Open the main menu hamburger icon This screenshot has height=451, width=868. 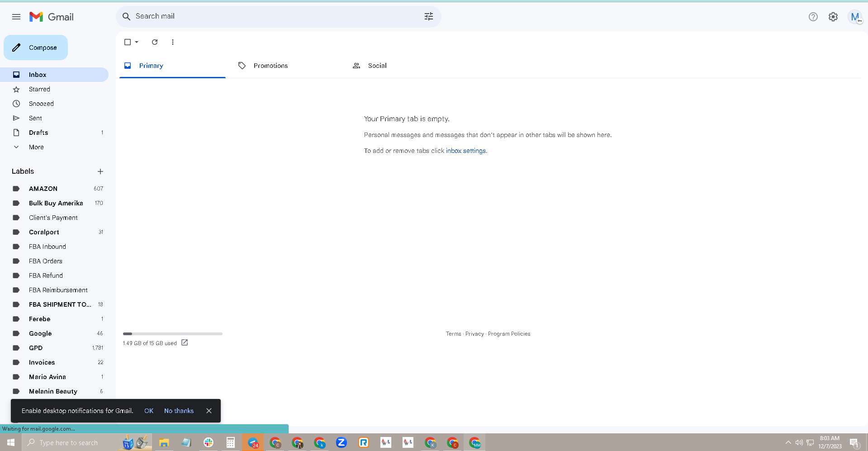16,17
